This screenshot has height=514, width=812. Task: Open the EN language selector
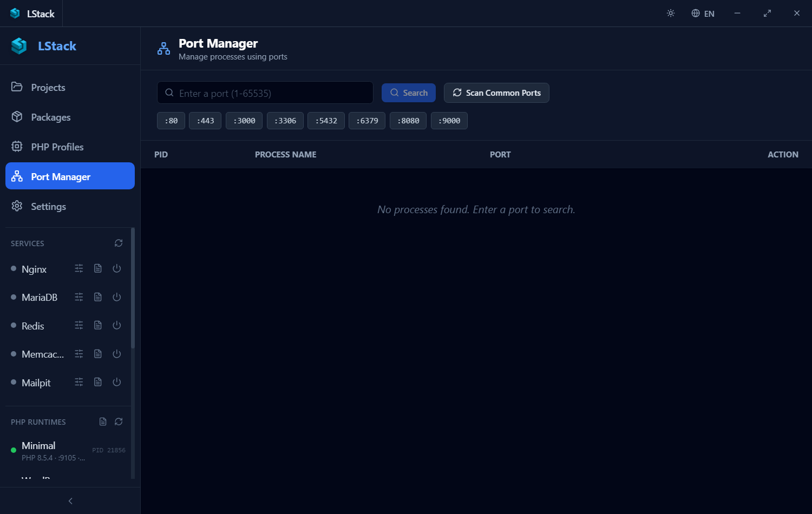(703, 14)
